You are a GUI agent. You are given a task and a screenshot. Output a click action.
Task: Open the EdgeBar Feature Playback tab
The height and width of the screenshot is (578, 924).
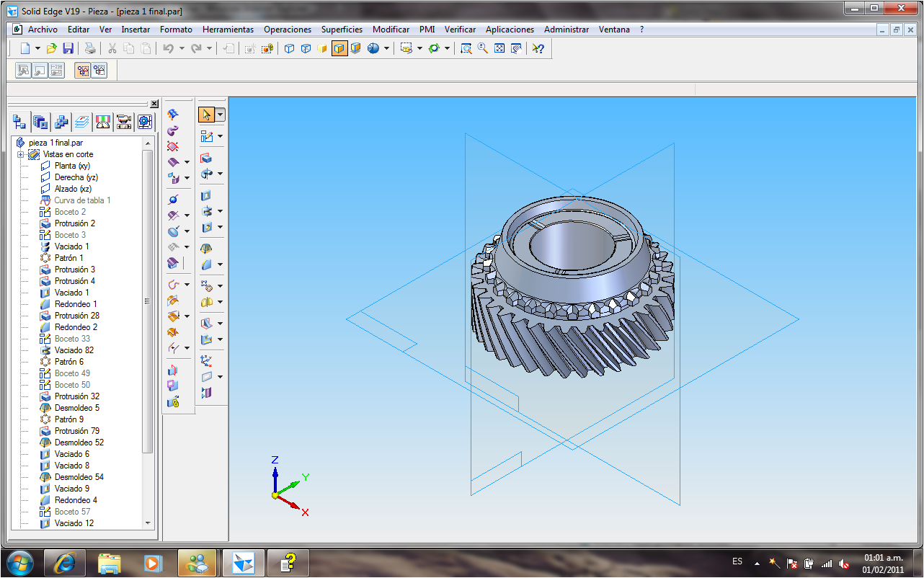click(125, 122)
